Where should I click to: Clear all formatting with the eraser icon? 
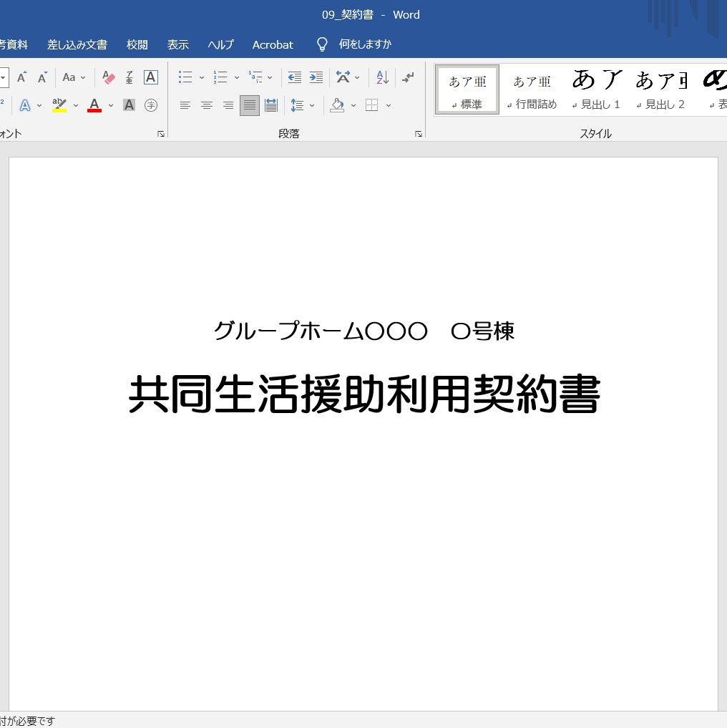(x=109, y=77)
